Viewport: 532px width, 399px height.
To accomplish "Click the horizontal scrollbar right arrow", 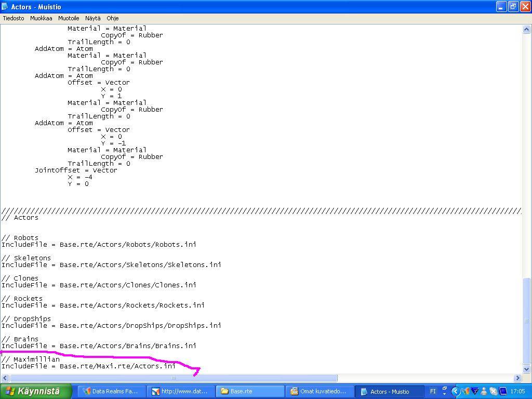I will click(517, 378).
